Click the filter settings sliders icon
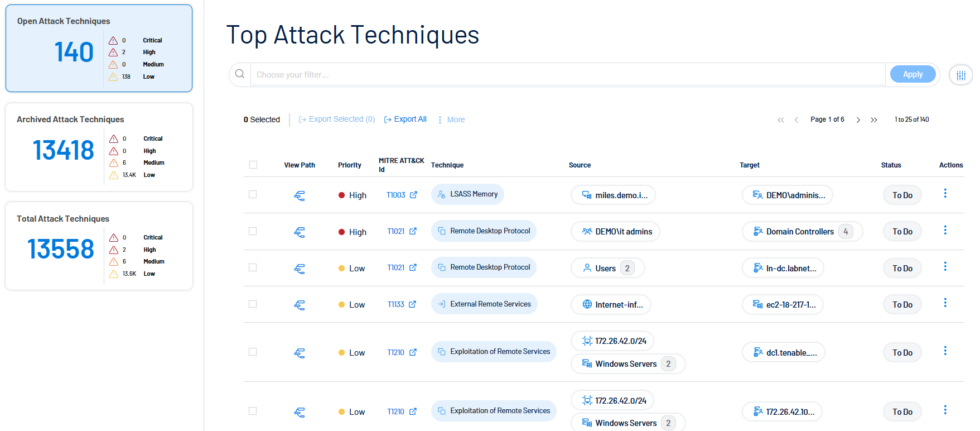Image resolution: width=980 pixels, height=431 pixels. (960, 75)
